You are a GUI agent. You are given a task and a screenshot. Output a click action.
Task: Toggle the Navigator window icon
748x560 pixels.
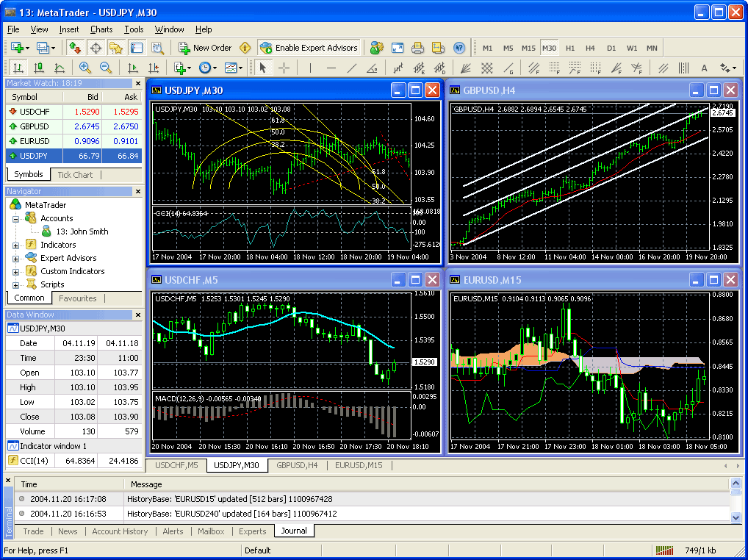tap(115, 48)
